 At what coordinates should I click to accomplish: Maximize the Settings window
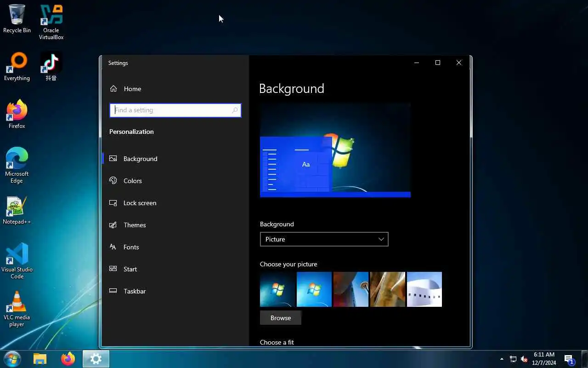438,63
